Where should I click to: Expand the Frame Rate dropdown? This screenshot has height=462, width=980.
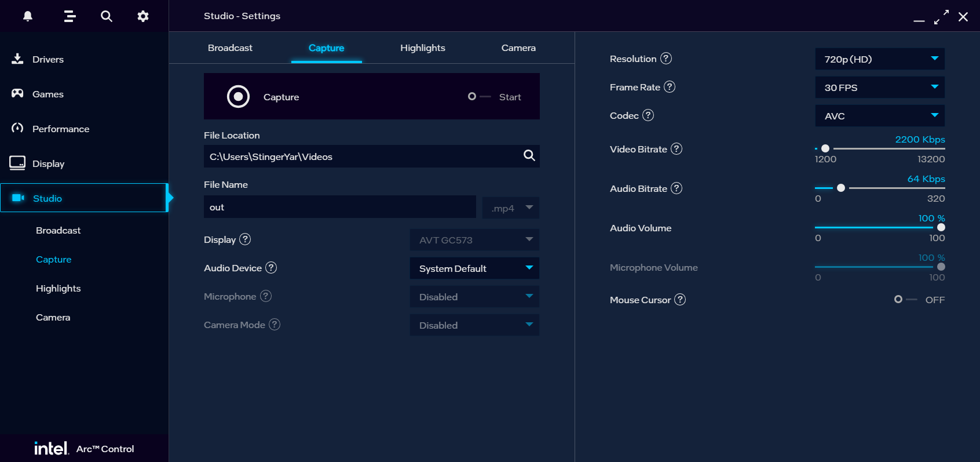click(879, 88)
